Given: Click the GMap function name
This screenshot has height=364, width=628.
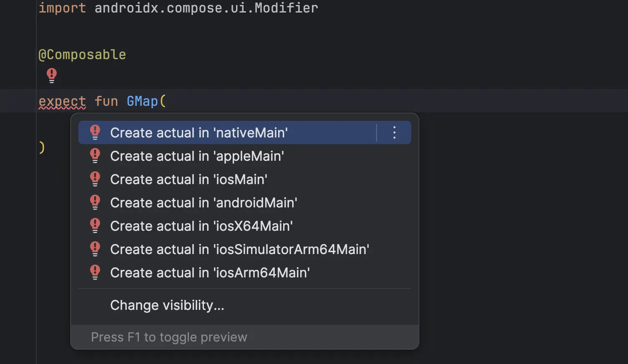Looking at the screenshot, I should click(x=142, y=101).
